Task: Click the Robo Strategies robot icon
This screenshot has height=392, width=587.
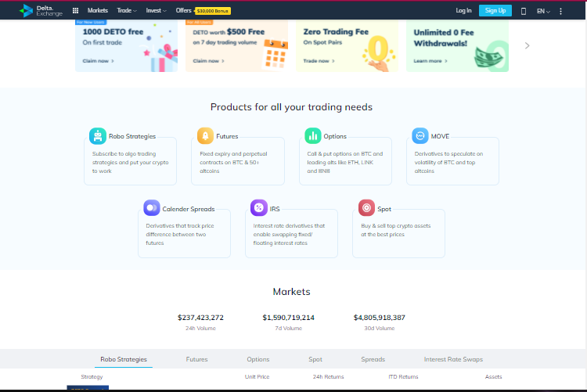Action: (x=98, y=136)
